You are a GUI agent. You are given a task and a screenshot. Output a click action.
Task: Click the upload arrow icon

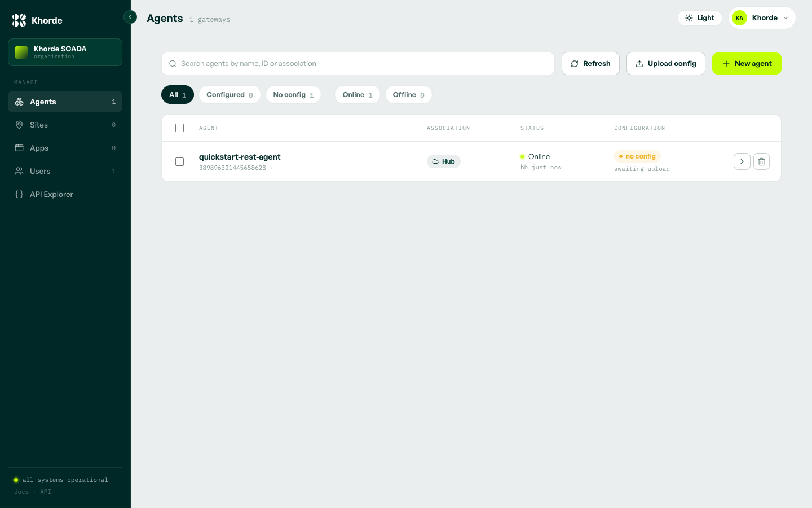coord(639,64)
